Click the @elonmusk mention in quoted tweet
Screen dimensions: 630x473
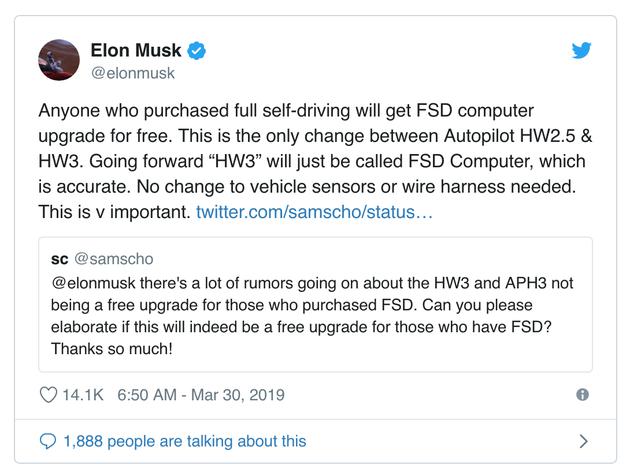(x=93, y=282)
